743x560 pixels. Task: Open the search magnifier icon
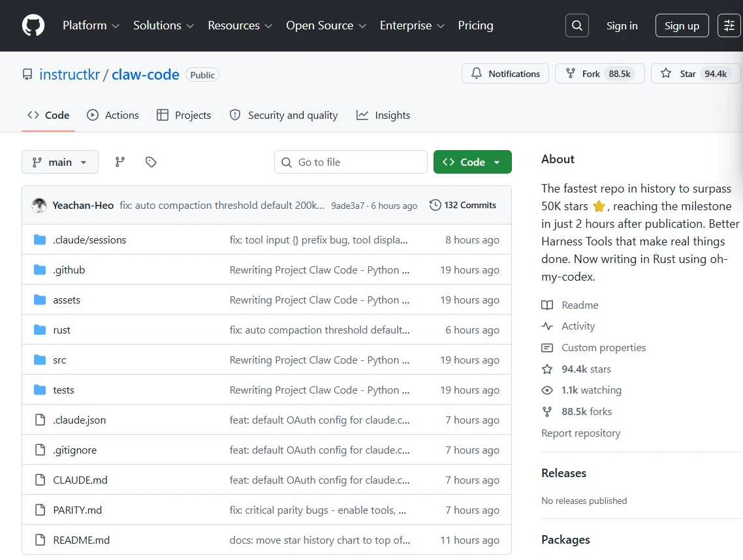click(x=577, y=25)
